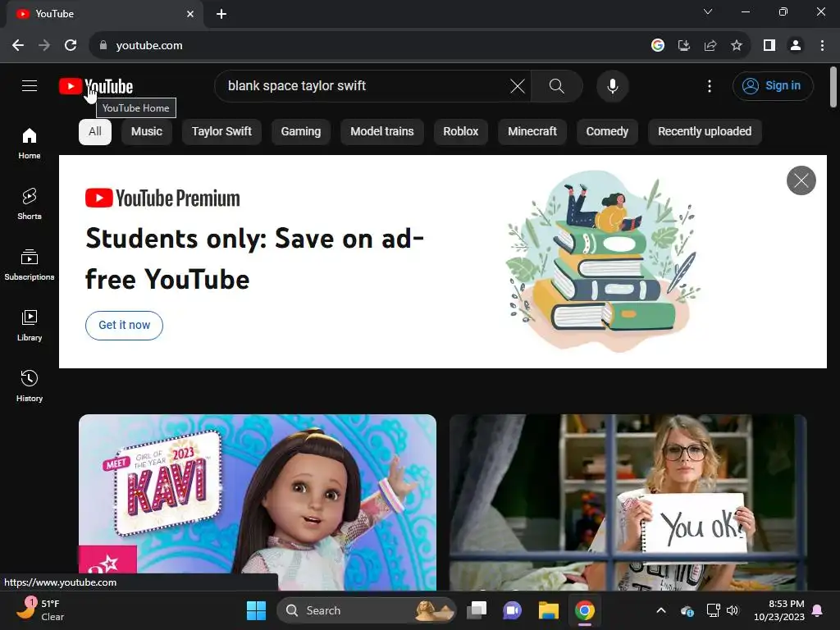Screen dimensions: 840x630
Task: Click the browser forward arrow
Action: tap(44, 46)
